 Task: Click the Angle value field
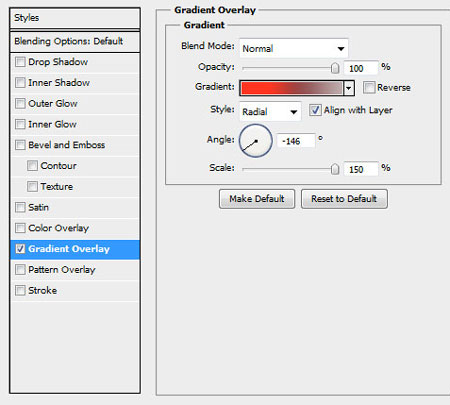click(296, 141)
